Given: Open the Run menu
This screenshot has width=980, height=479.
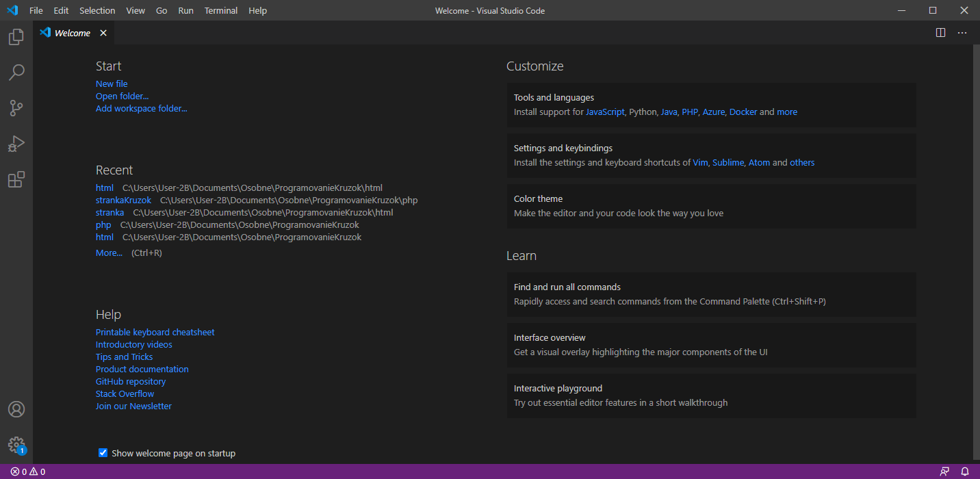Looking at the screenshot, I should (x=185, y=10).
